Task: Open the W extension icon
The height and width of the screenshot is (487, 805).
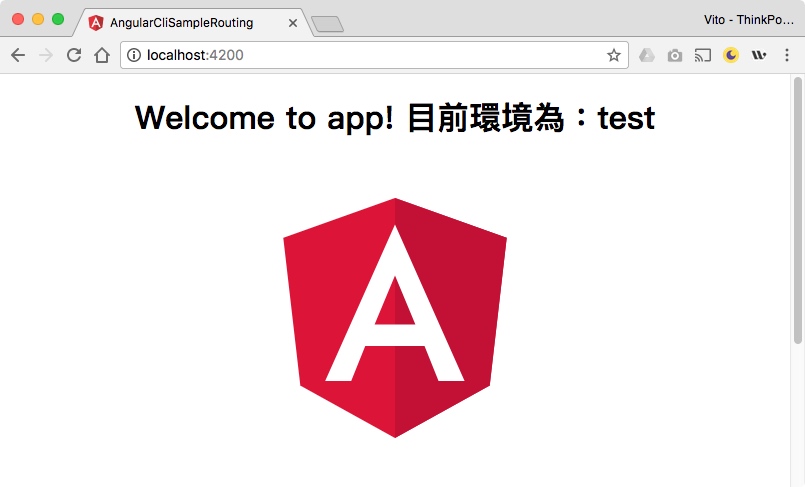Action: (x=759, y=55)
